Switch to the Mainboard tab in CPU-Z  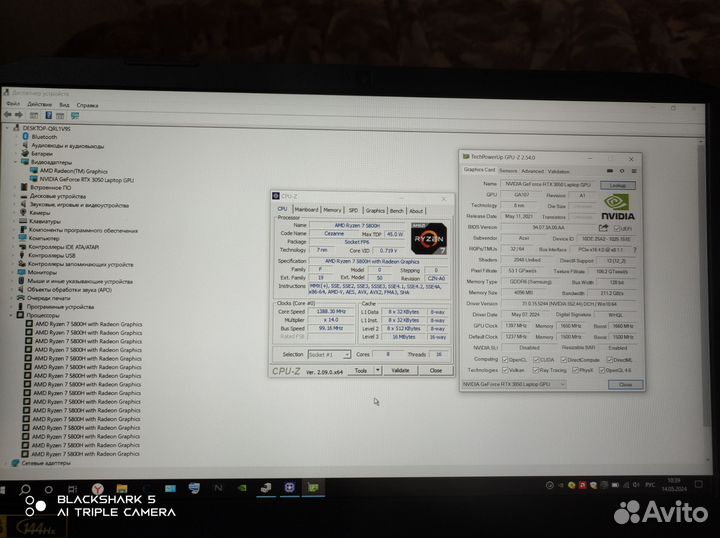306,209
